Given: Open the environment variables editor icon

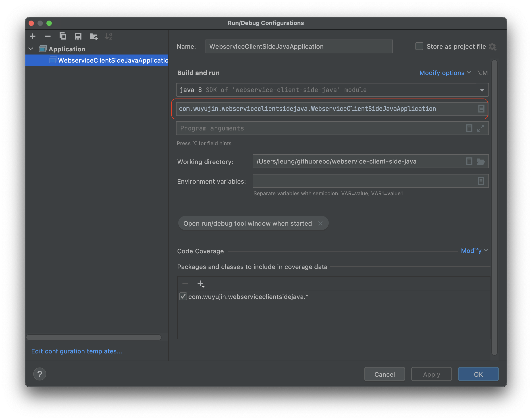Looking at the screenshot, I should (481, 181).
